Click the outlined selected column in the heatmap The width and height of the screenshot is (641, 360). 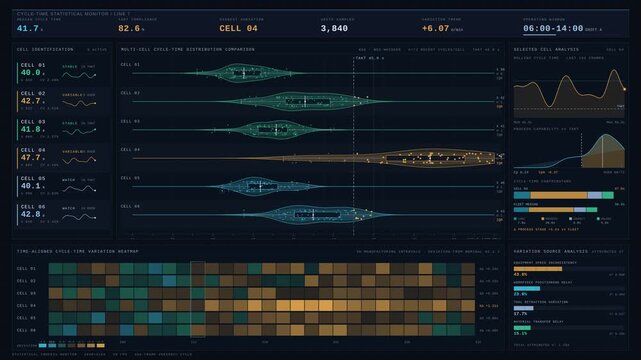(x=198, y=299)
